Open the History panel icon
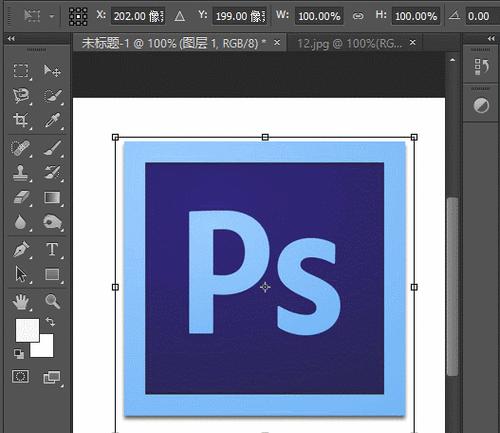The height and width of the screenshot is (433, 500). click(x=481, y=67)
